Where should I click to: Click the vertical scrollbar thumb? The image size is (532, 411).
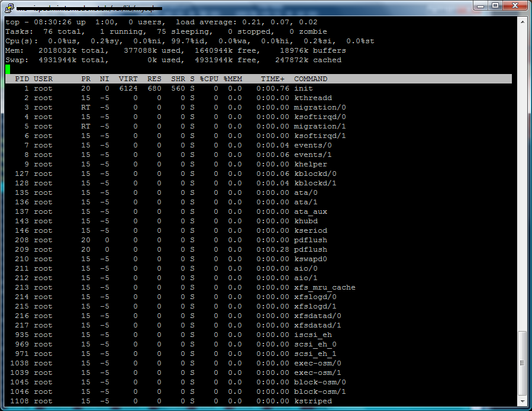[x=523, y=363]
